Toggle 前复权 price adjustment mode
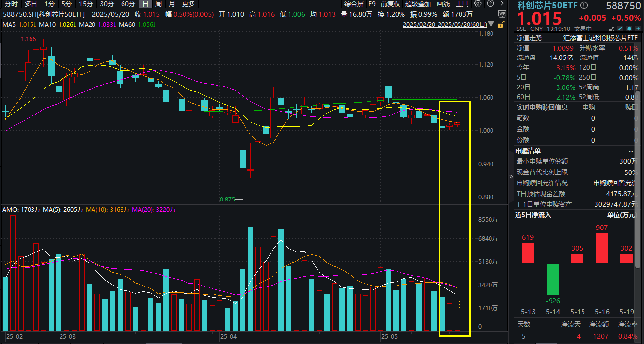Viewport: 644px width, 344px height. pyautogui.click(x=389, y=4)
